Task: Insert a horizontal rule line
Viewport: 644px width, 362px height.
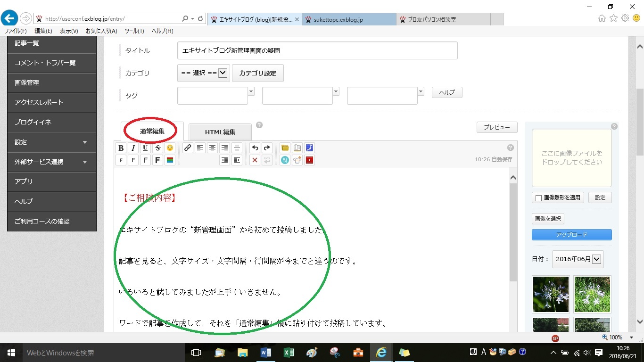Action: [x=237, y=148]
